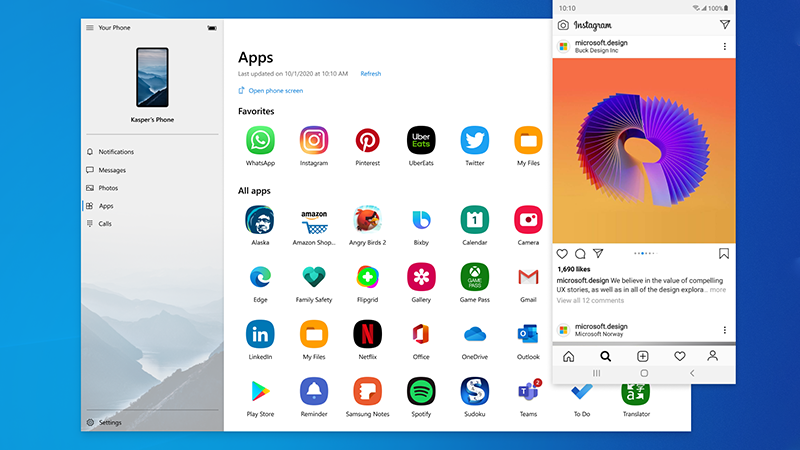Toggle the Your Phone hamburger menu
The width and height of the screenshot is (800, 450).
coord(90,28)
